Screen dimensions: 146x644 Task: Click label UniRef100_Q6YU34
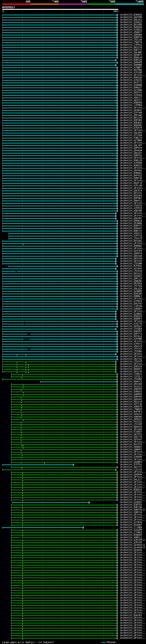(x=131, y=259)
